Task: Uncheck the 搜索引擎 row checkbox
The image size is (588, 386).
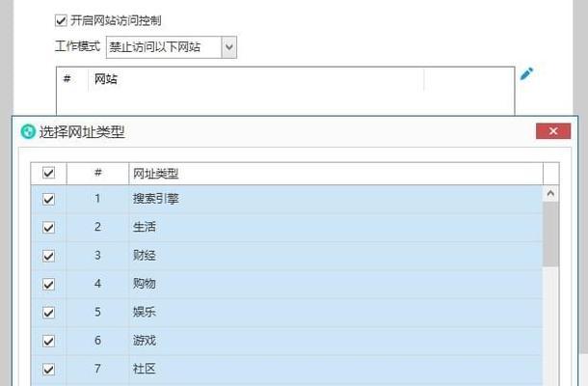Action: tap(48, 199)
